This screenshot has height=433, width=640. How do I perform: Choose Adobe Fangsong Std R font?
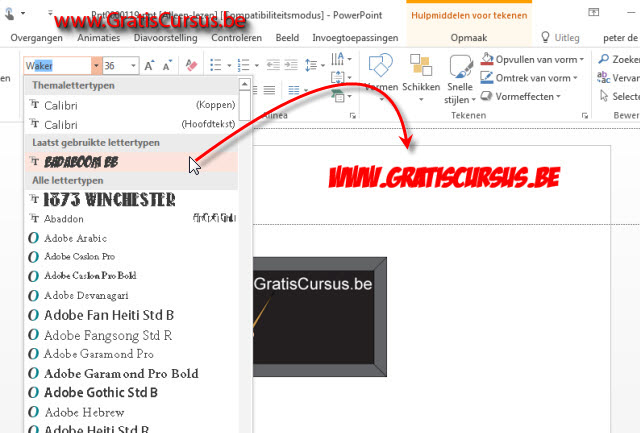pos(131,335)
